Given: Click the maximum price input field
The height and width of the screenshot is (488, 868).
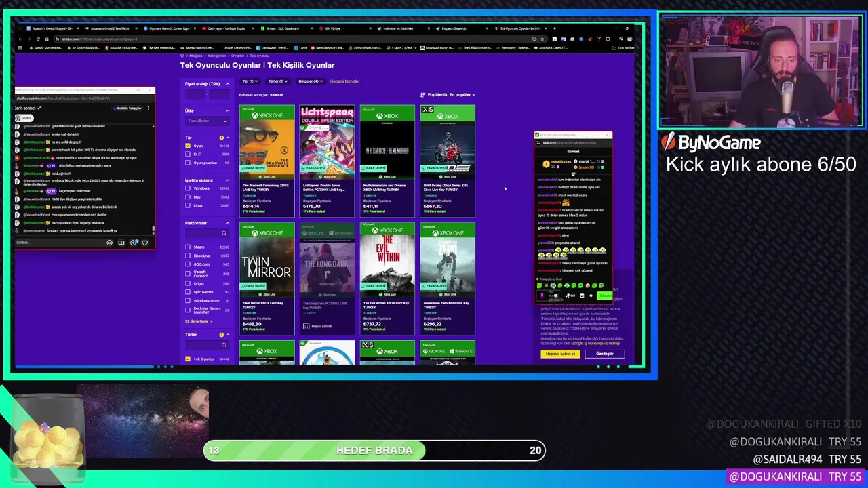Looking at the screenshot, I should point(220,95).
